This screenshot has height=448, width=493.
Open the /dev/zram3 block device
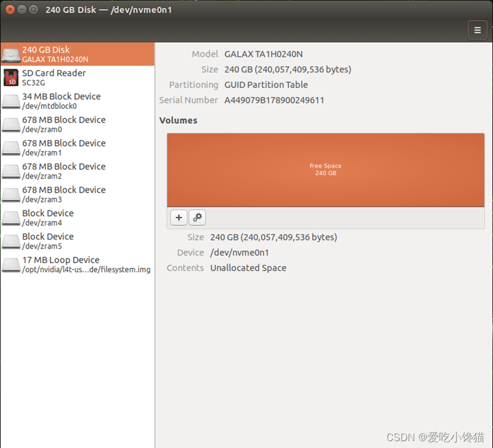(x=78, y=194)
